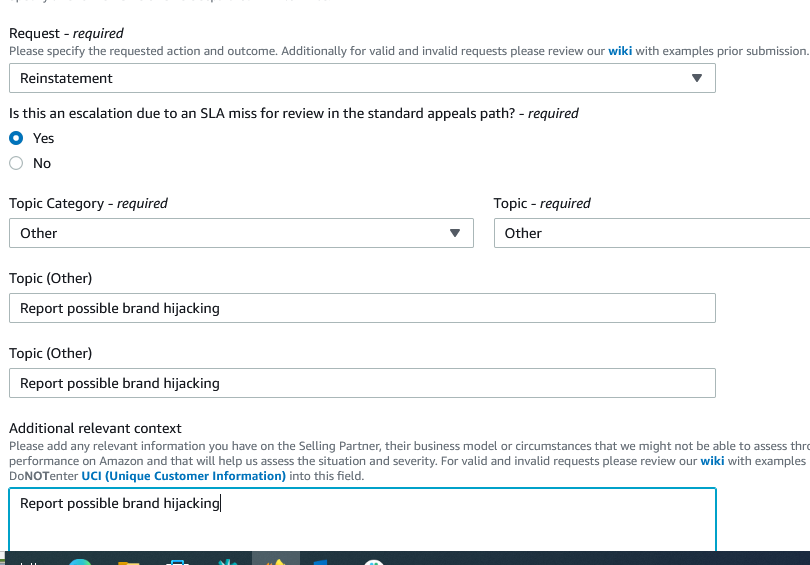The height and width of the screenshot is (565, 810).
Task: Click the teal star-shaped taskbar icon
Action: (x=226, y=561)
